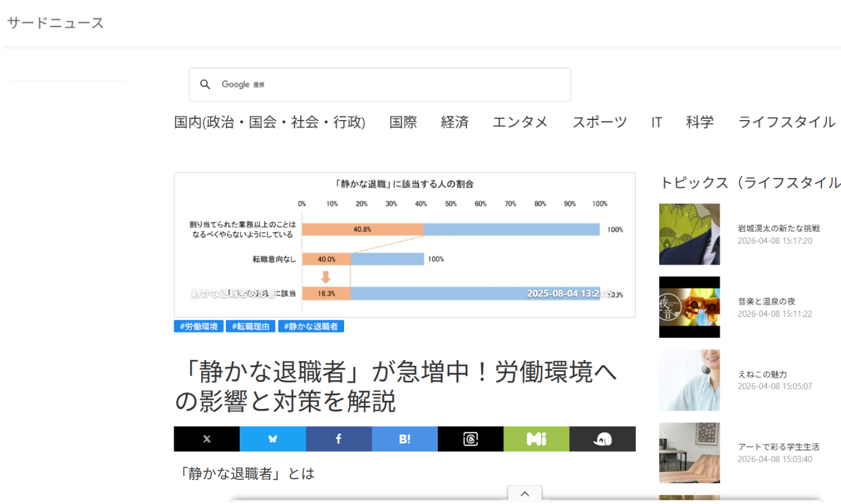Viewport: 841px width, 504px height.
Task: Click the #労働環境 tag
Action: (x=199, y=327)
